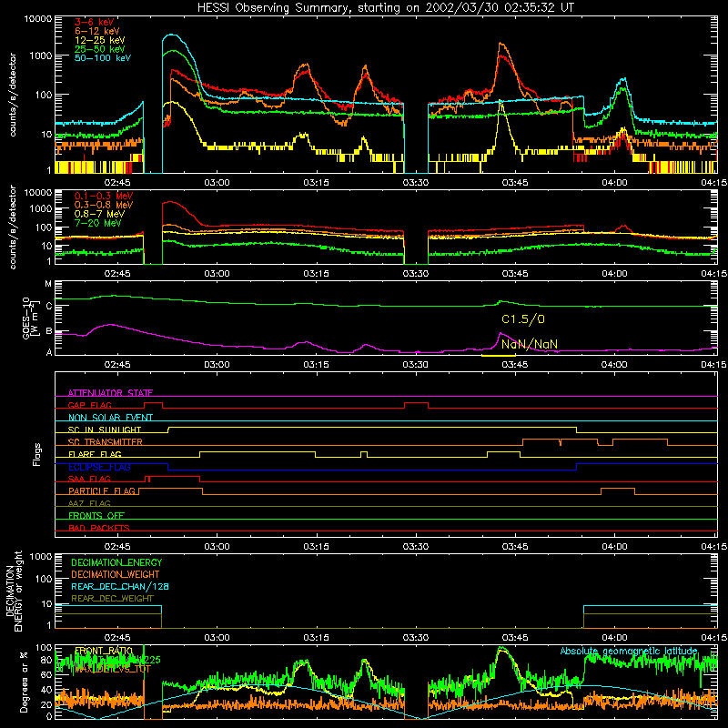Click the MAX_DET_VS_TOT legend label
The width and height of the screenshot is (728, 728).
113,669
